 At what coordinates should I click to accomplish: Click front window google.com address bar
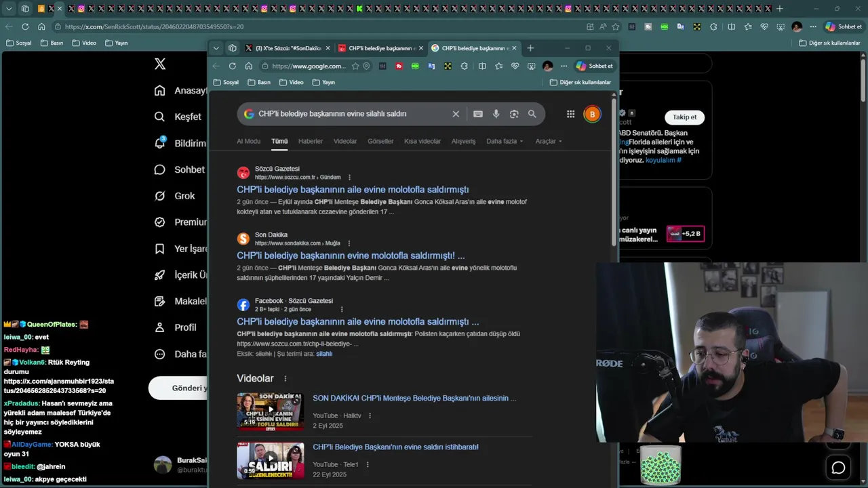tap(309, 66)
